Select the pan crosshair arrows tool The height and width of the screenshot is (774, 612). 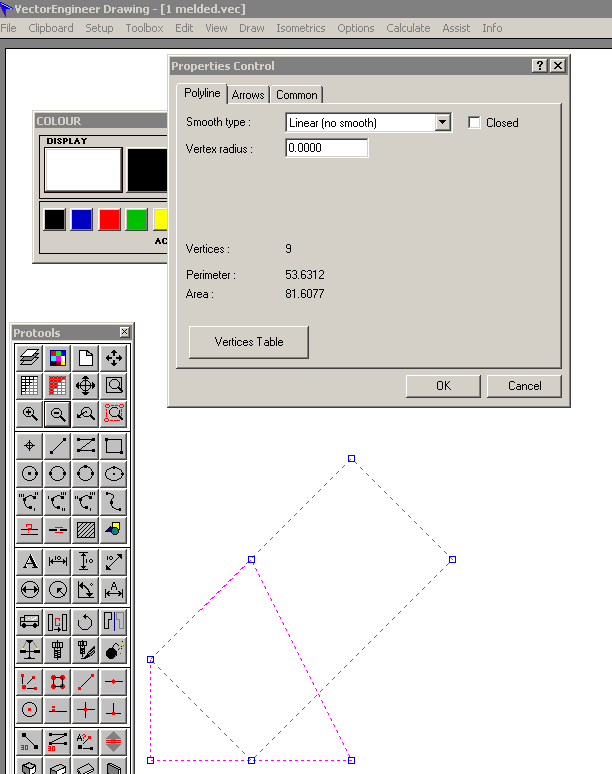click(x=86, y=386)
